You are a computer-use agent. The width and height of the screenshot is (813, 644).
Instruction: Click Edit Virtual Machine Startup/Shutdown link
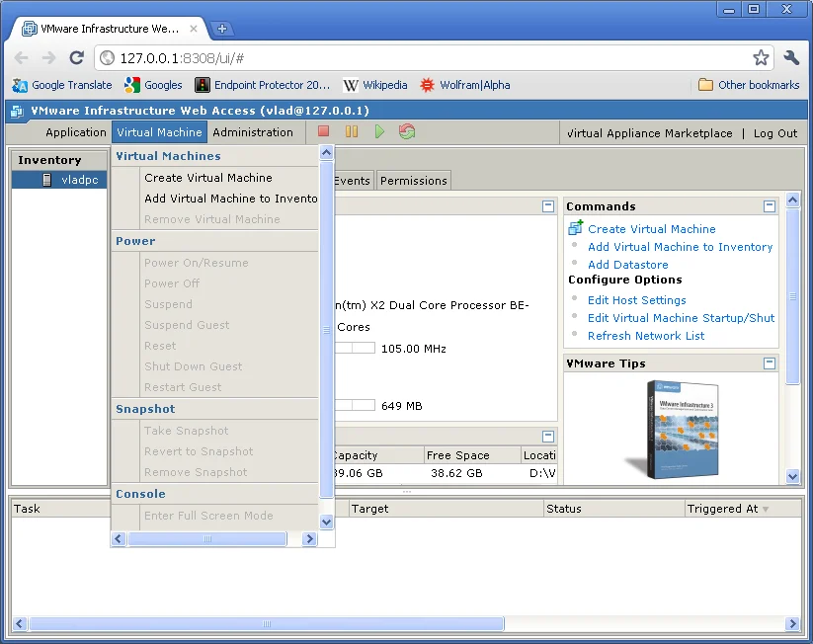click(681, 318)
